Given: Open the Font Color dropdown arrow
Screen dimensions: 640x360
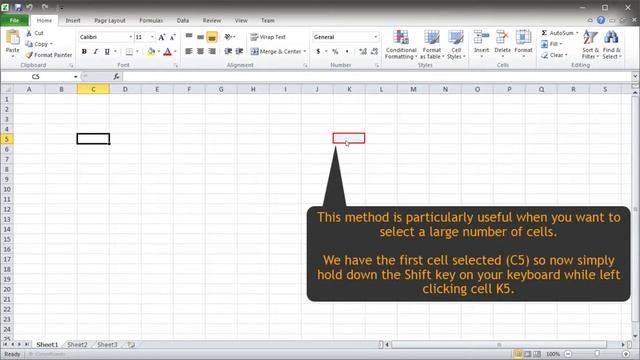Looking at the screenshot, I should tap(176, 51).
